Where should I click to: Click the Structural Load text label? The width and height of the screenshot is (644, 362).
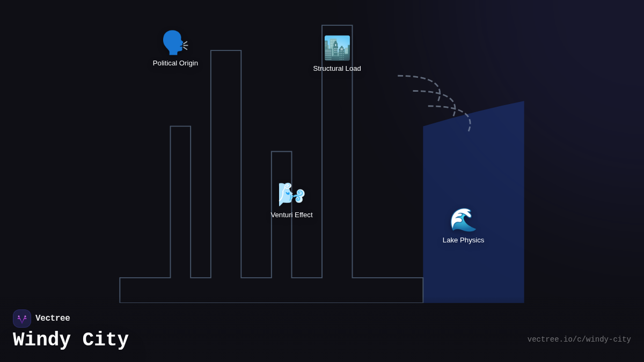click(337, 69)
